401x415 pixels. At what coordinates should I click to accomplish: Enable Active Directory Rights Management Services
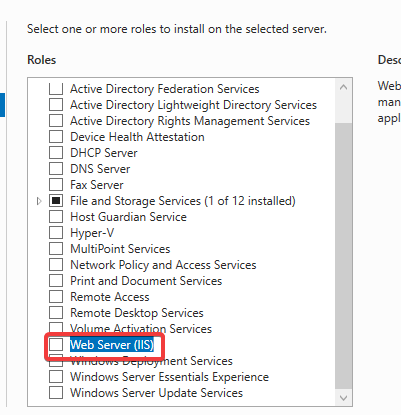(x=56, y=121)
